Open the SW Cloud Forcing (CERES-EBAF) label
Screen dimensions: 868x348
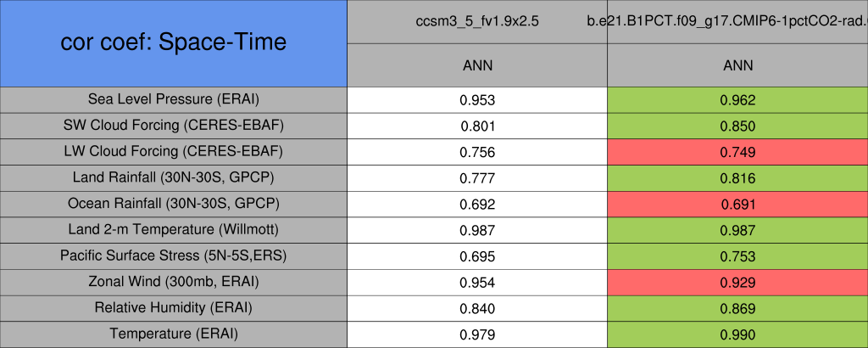174,125
